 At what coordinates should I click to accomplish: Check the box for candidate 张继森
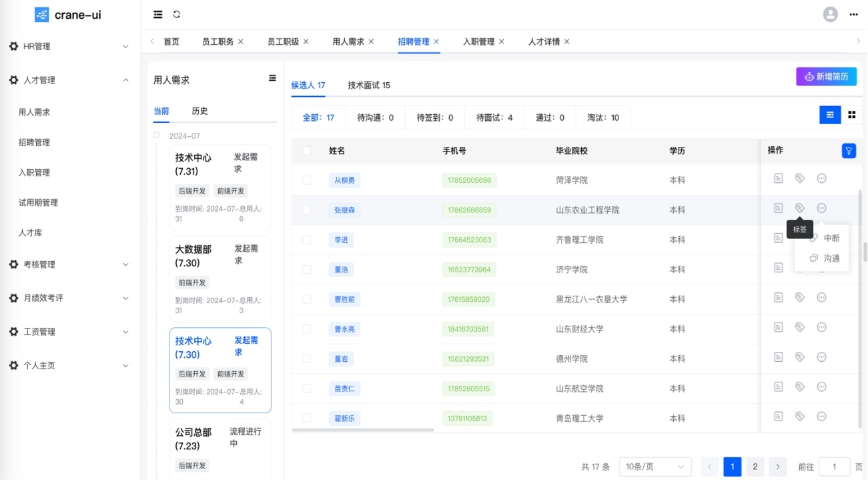tap(307, 210)
